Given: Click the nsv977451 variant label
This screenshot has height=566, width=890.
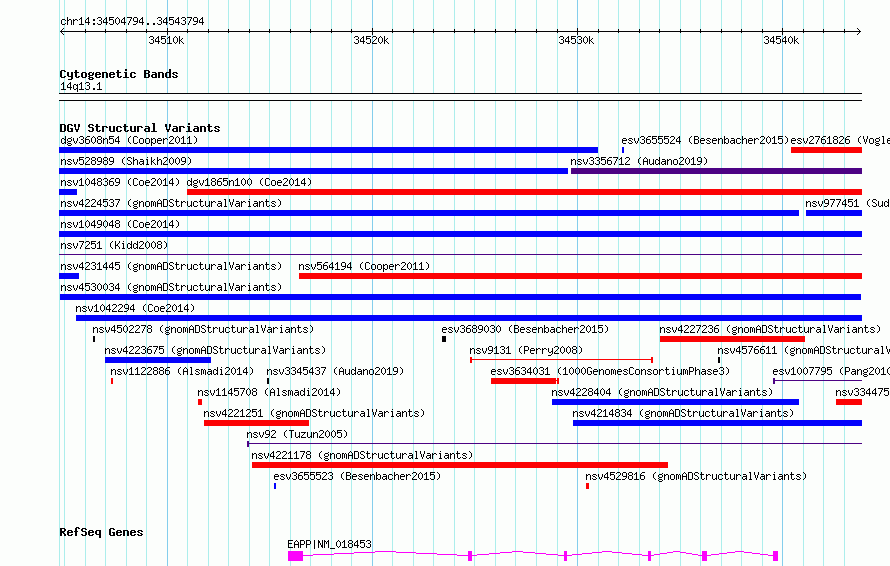Looking at the screenshot, I should click(847, 203).
